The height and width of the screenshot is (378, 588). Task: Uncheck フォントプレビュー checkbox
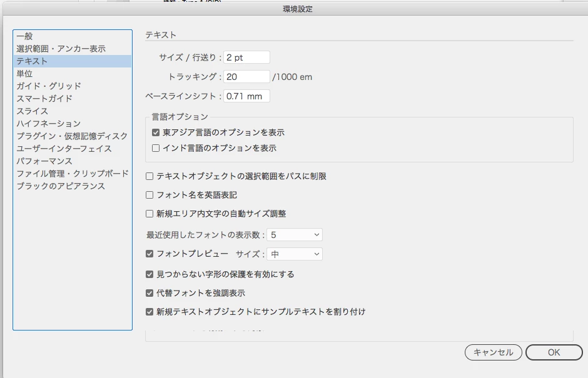[x=150, y=254]
